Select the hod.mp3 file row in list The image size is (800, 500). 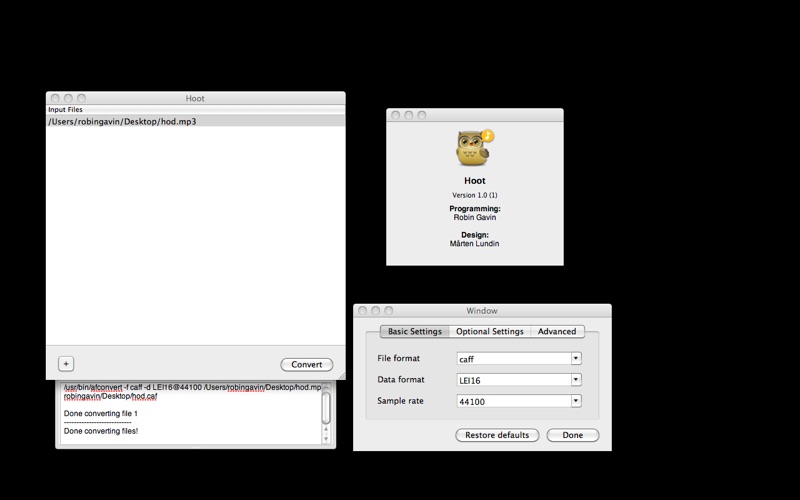tap(195, 121)
